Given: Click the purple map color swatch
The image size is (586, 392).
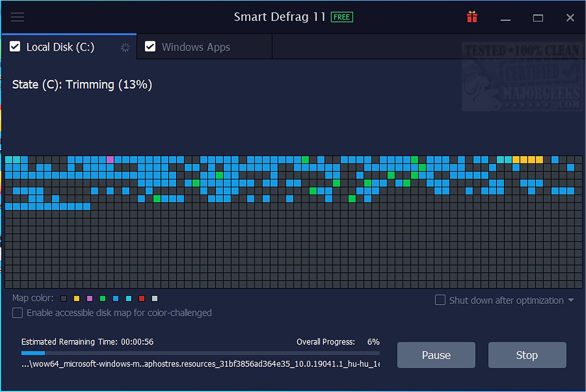Looking at the screenshot, I should [90, 299].
